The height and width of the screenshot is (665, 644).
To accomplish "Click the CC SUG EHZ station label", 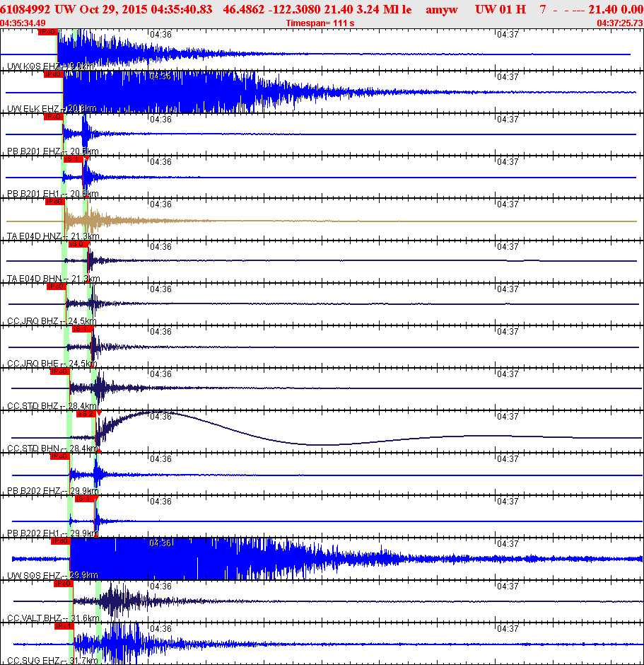I will (52, 660).
